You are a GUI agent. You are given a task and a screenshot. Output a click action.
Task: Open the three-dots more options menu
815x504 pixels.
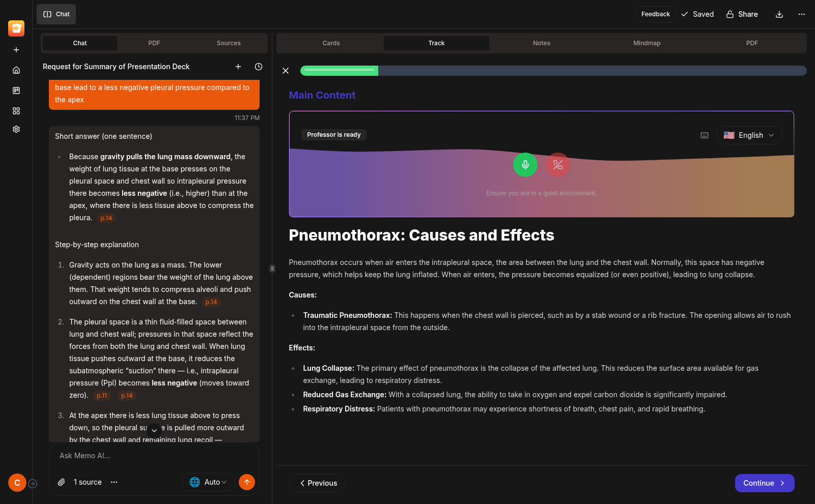pyautogui.click(x=802, y=14)
